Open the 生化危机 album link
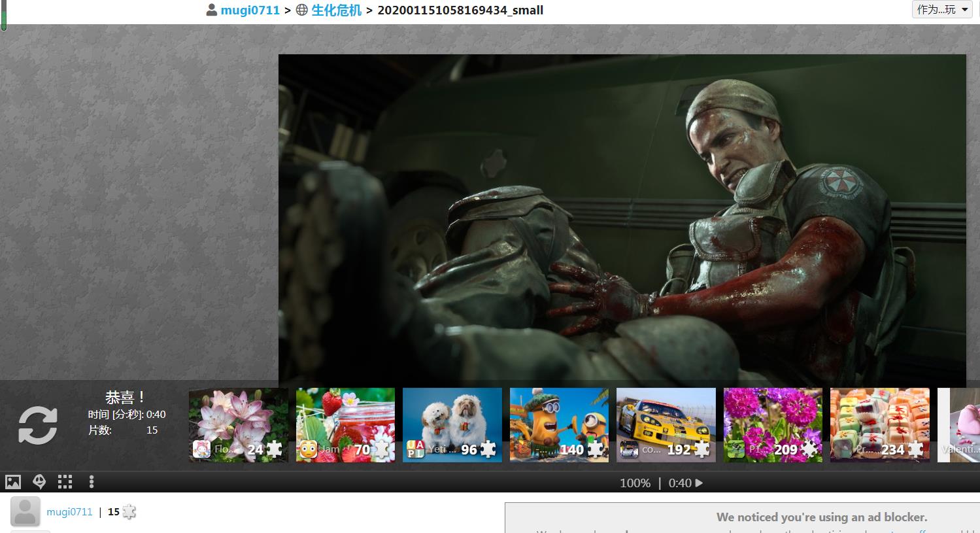Viewport: 980px width, 533px height. [x=336, y=10]
